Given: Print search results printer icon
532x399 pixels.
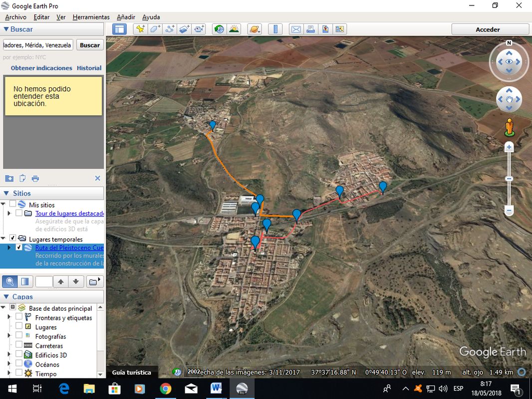Looking at the screenshot, I should tap(35, 179).
